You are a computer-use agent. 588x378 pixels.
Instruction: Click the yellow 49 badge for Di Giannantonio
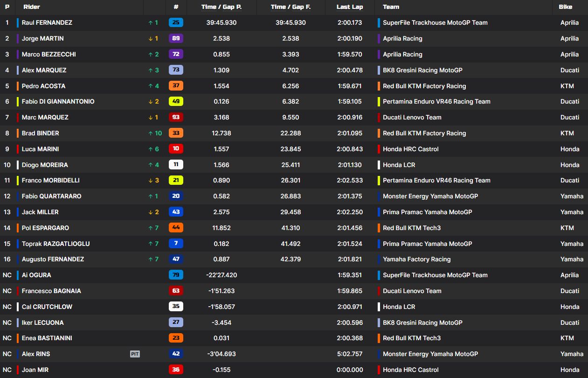coord(176,101)
